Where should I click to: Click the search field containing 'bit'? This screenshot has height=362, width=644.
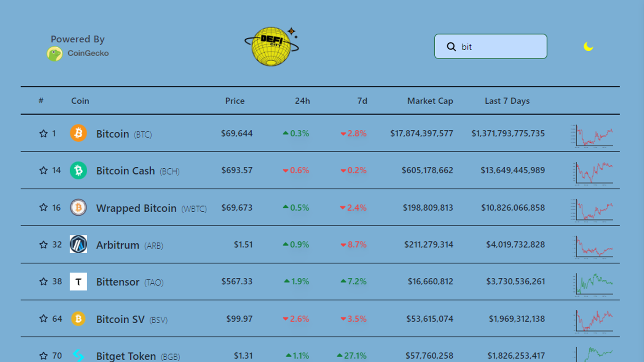coord(490,46)
